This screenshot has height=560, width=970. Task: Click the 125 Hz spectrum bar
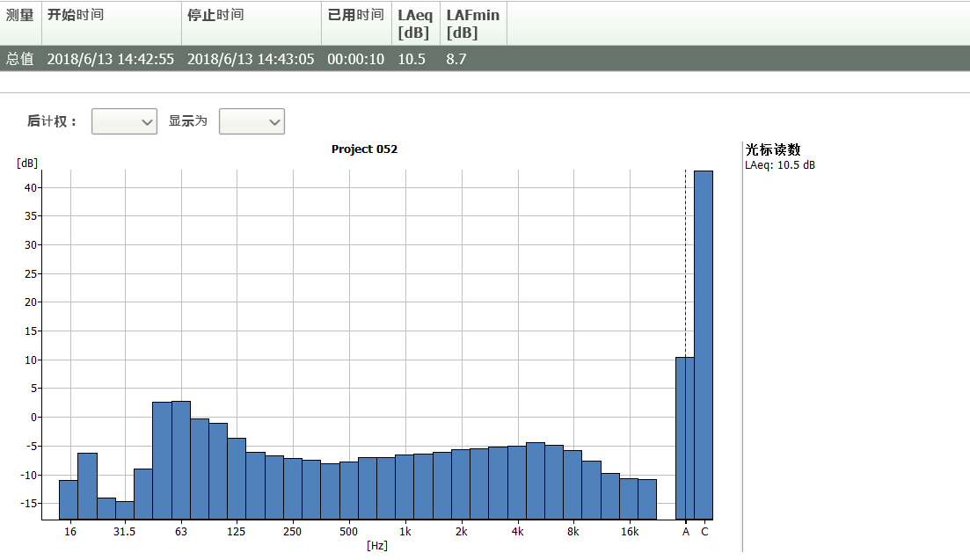coord(237,479)
